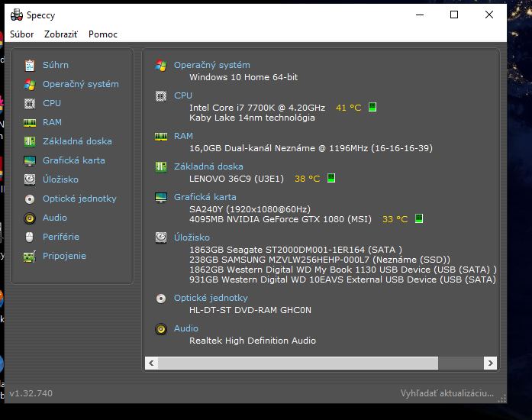Open the Súbor menu

pyautogui.click(x=21, y=34)
